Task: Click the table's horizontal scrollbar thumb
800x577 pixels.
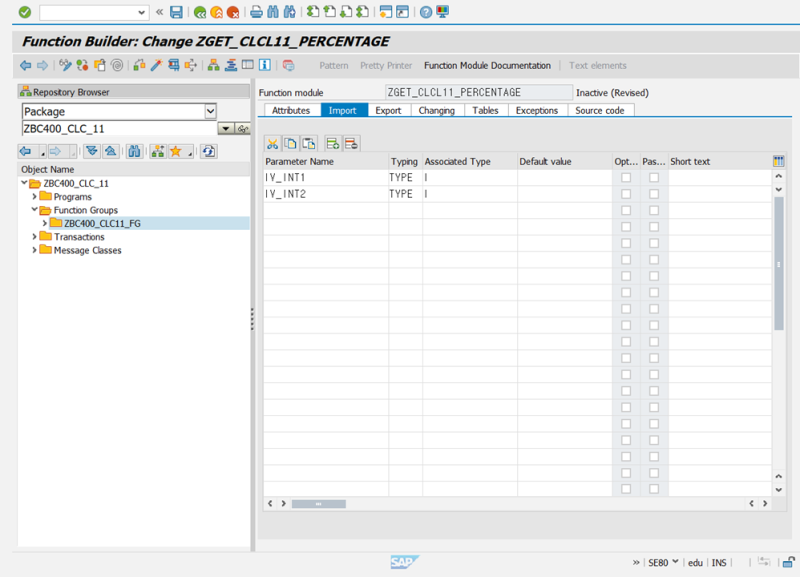Action: (318, 504)
